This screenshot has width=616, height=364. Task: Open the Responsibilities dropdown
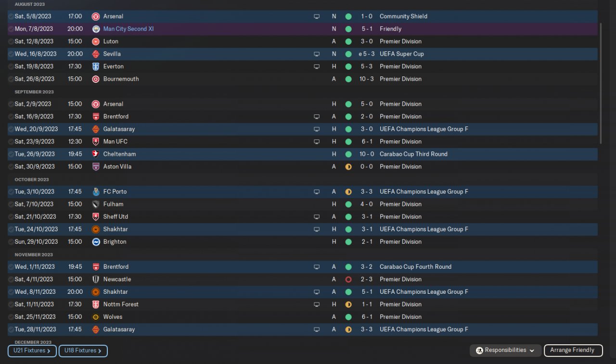[505, 351]
